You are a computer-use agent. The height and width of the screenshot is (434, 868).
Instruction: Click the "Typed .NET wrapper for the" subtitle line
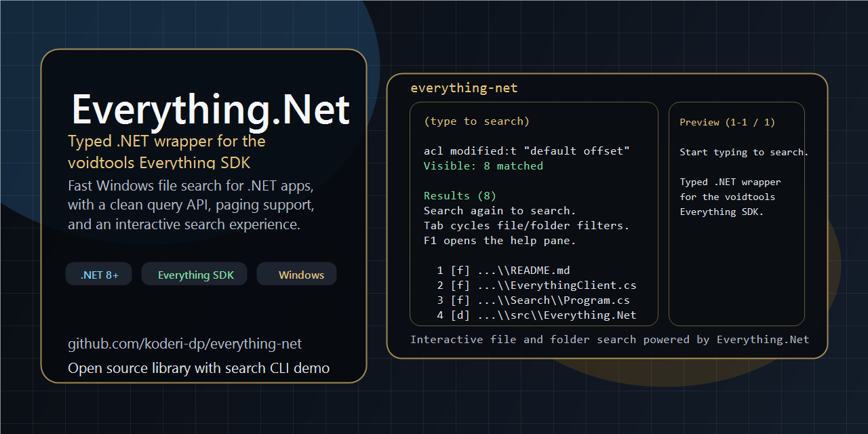167,141
